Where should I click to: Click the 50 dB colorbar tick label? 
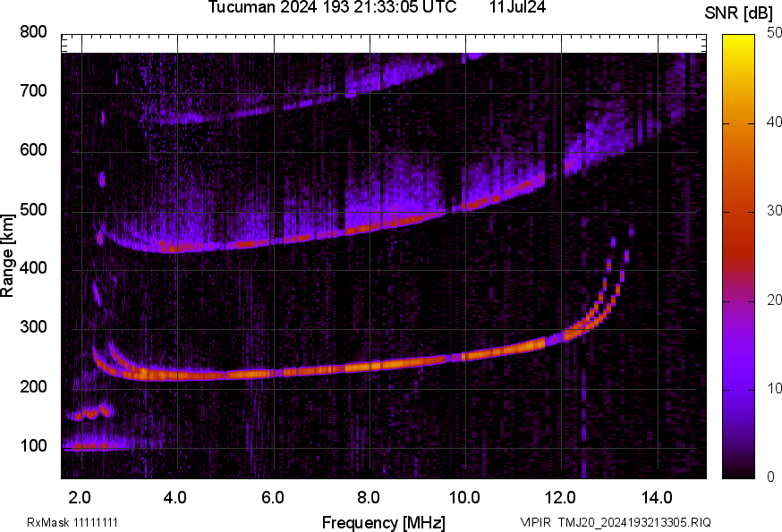click(x=774, y=33)
